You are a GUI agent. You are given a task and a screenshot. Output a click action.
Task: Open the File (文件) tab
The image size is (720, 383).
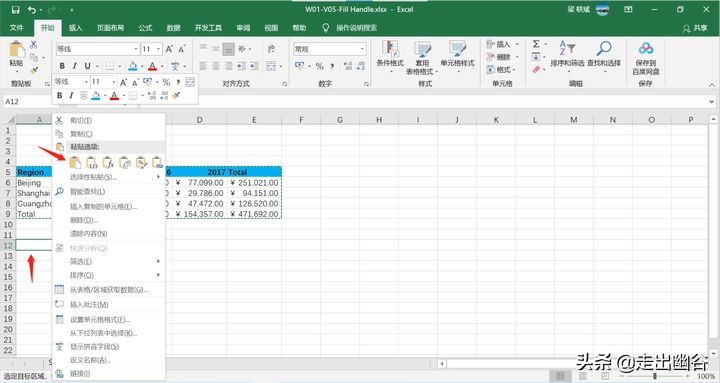click(x=17, y=28)
